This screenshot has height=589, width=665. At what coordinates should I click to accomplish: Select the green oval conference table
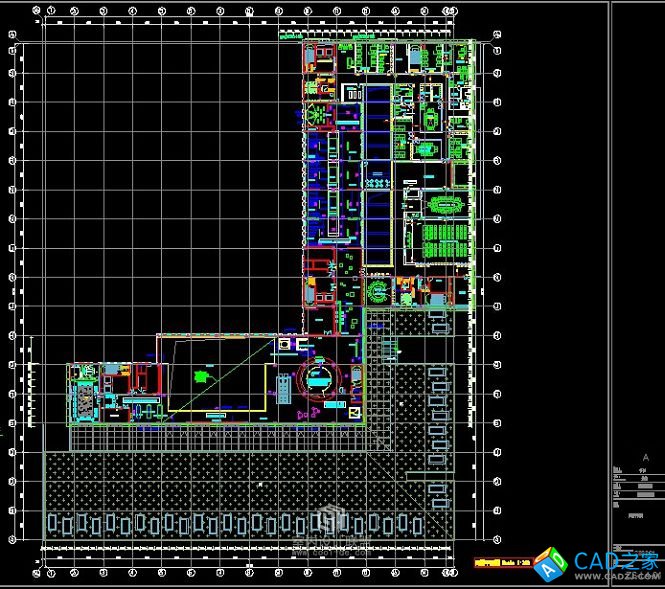point(441,205)
